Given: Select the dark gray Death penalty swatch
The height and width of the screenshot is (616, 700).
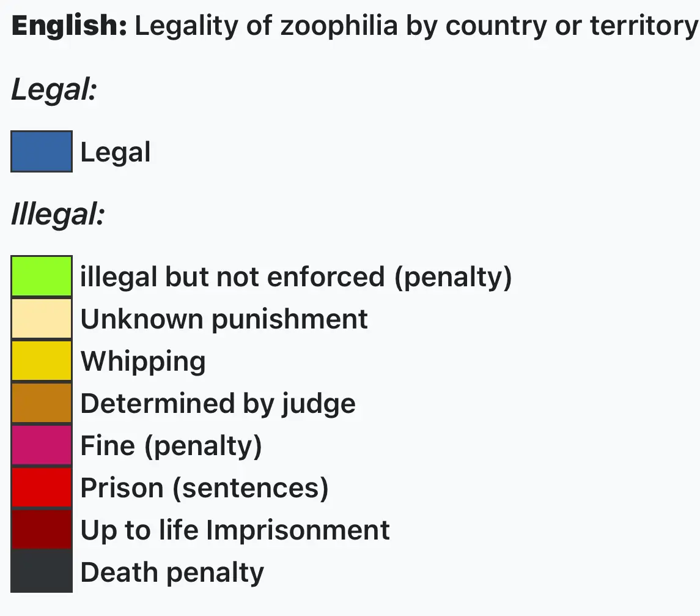Looking at the screenshot, I should tap(42, 572).
